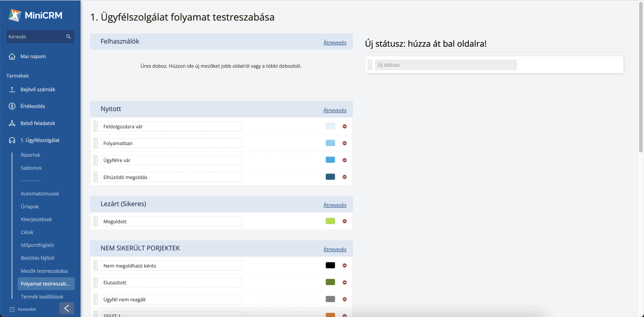Open green color swatch for Megoldott
Screen dimensions: 644x317
[x=330, y=221]
